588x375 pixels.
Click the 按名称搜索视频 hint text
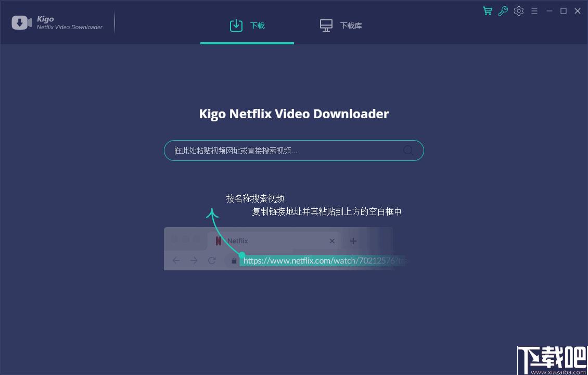coord(255,198)
